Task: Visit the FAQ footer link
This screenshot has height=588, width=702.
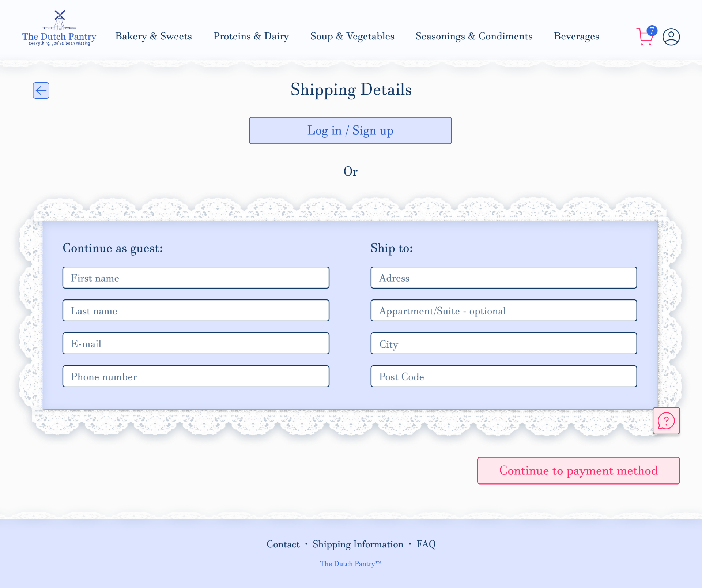Action: [426, 544]
